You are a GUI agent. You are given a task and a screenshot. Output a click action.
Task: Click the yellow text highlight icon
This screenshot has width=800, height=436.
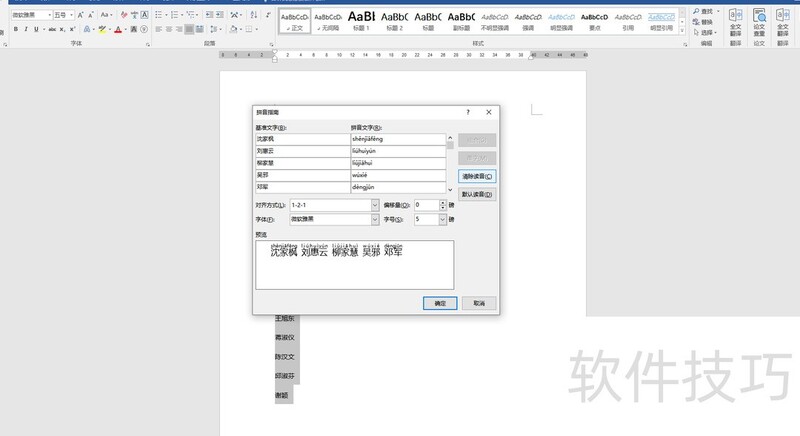[x=101, y=29]
